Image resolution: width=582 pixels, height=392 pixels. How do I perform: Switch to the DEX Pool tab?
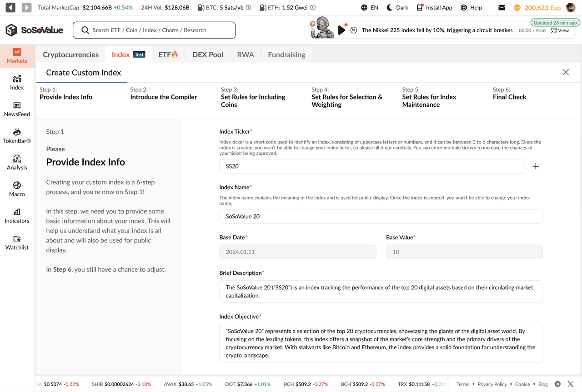[x=208, y=55]
